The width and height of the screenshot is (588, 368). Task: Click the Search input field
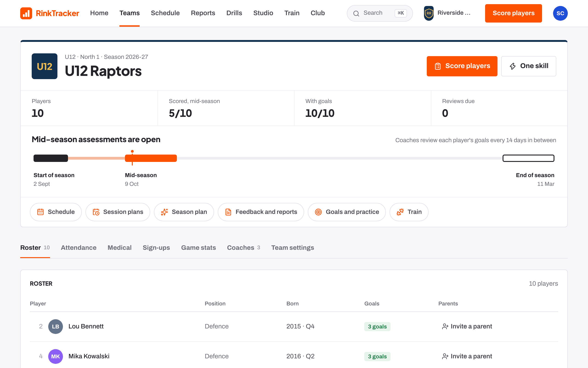(380, 13)
